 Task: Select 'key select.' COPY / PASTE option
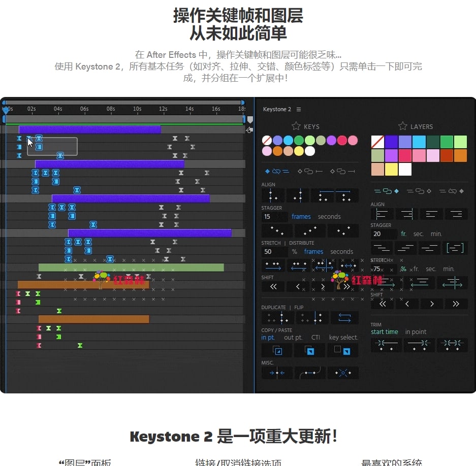pyautogui.click(x=343, y=338)
